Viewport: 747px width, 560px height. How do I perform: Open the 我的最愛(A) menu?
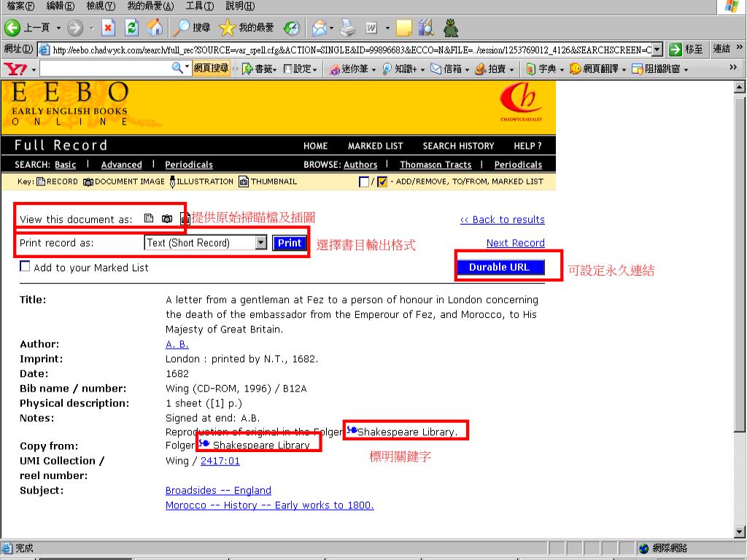(150, 6)
